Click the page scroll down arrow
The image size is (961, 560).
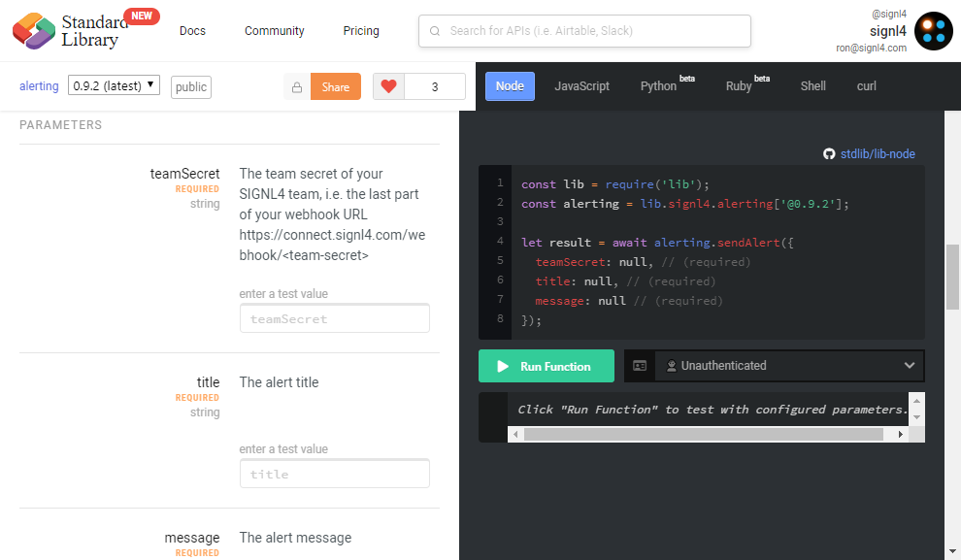point(952,551)
